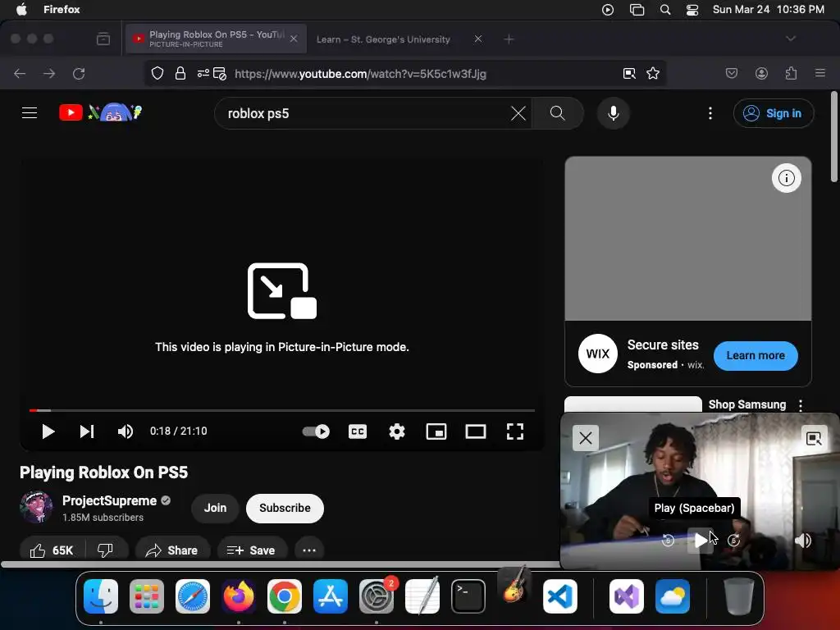Screen dimensions: 840x630
Task: Click the page vertical scrollbar
Action: pyautogui.click(x=834, y=138)
